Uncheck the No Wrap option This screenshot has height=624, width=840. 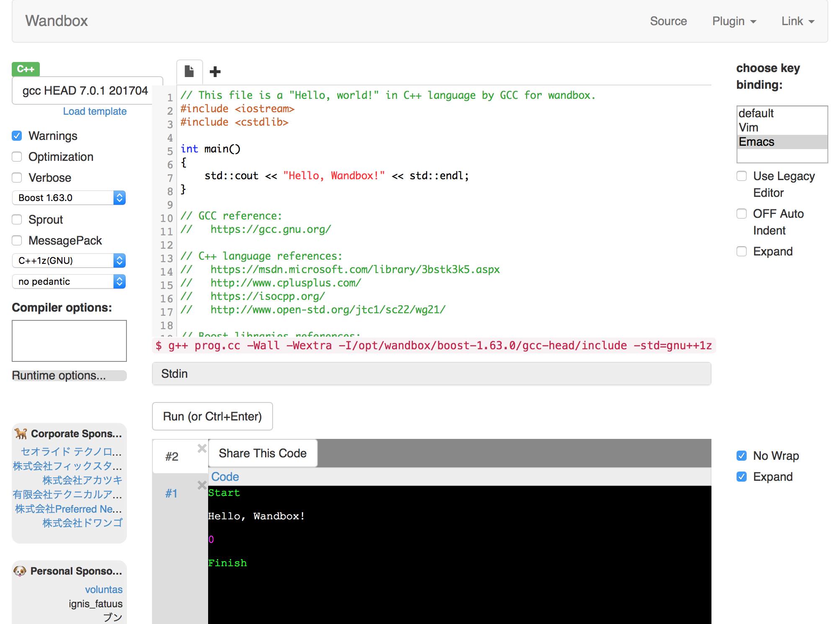[742, 455]
